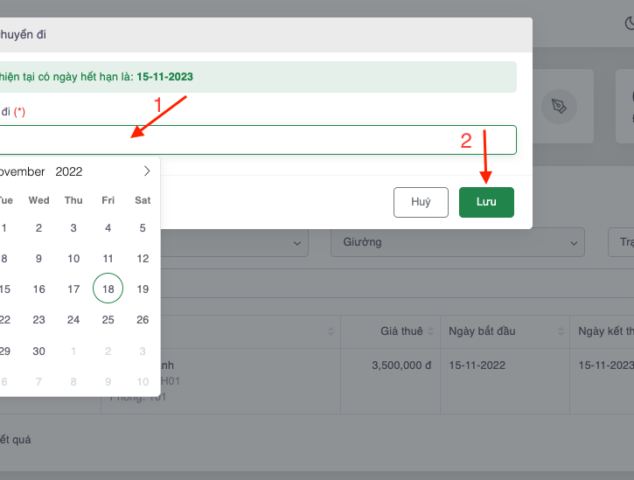Open the Giường dropdown
This screenshot has width=634, height=480.
click(458, 242)
